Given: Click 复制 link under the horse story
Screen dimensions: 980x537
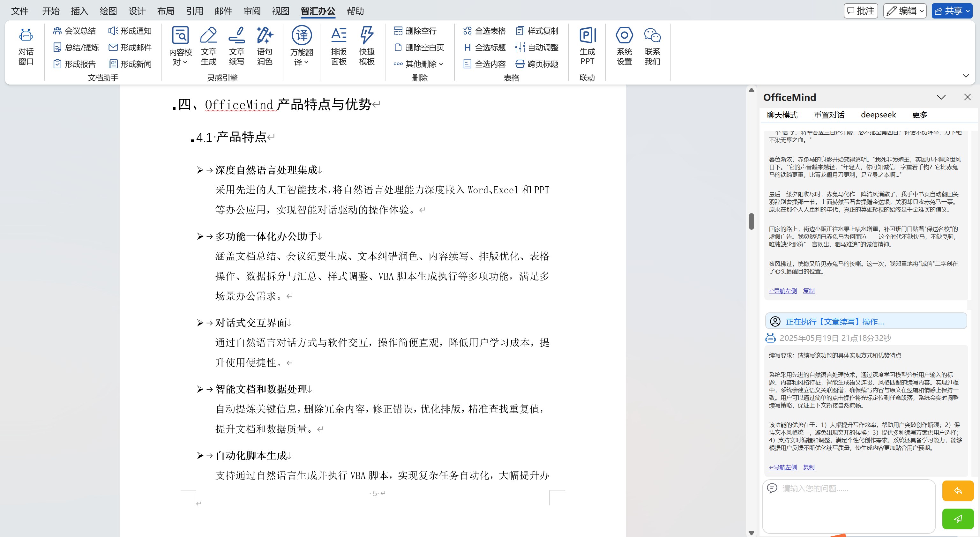Looking at the screenshot, I should point(809,291).
